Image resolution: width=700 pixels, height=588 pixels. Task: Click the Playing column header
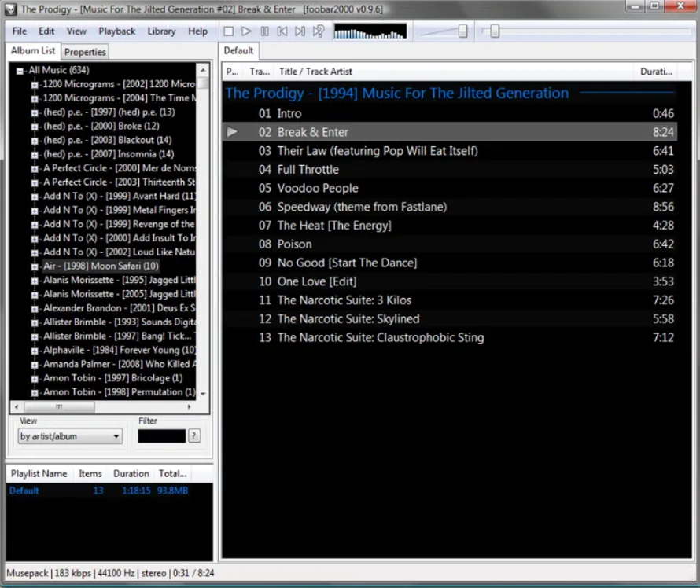(x=233, y=72)
